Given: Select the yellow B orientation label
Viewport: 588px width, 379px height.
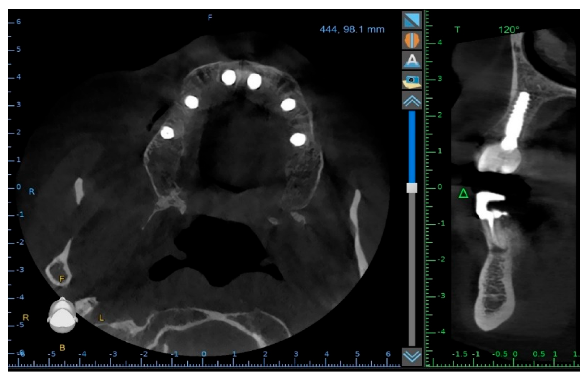Looking at the screenshot, I should coord(62,348).
